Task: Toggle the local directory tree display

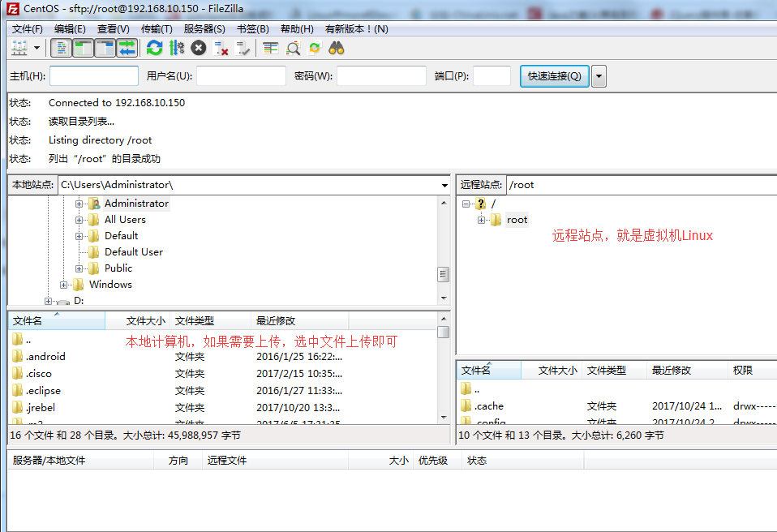Action: pos(84,48)
